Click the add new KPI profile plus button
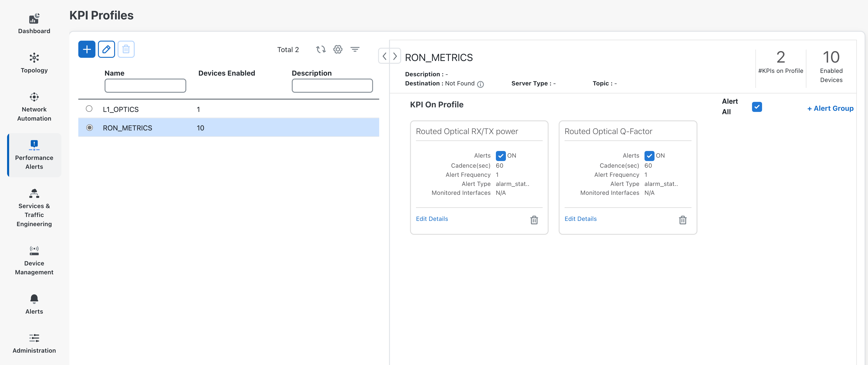The height and width of the screenshot is (365, 868). [87, 49]
